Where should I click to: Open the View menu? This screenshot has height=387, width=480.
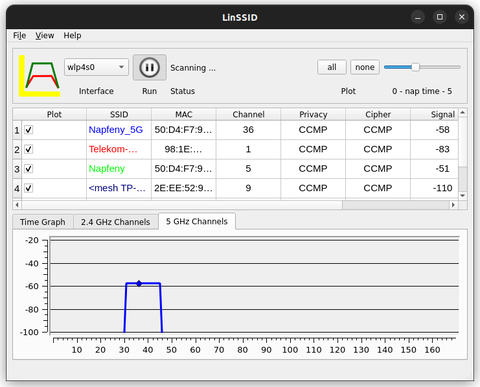45,35
